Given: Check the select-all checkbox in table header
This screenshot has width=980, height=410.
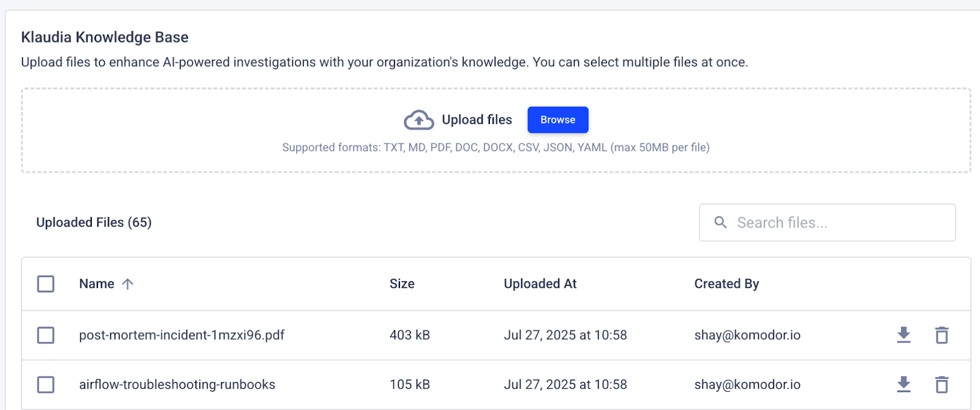Looking at the screenshot, I should pyautogui.click(x=46, y=284).
